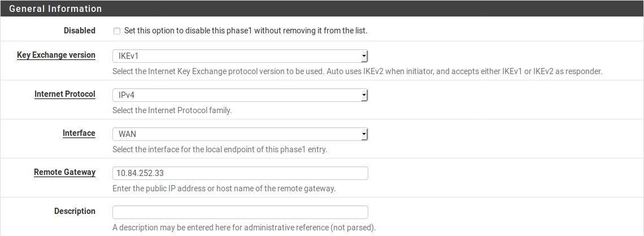The width and height of the screenshot is (644, 236).
Task: Click the administrative reference description hint
Action: 243,228
